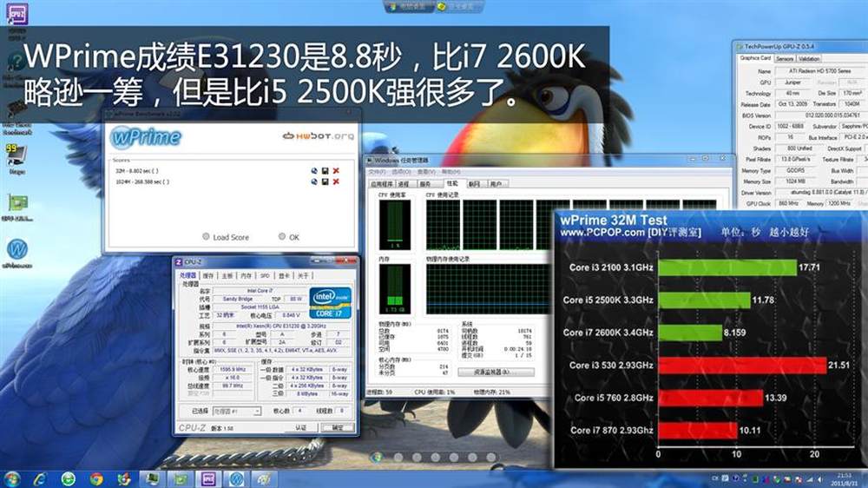Click the 32M score entry in wPrime
Image resolution: width=868 pixels, height=488 pixels.
pos(137,171)
